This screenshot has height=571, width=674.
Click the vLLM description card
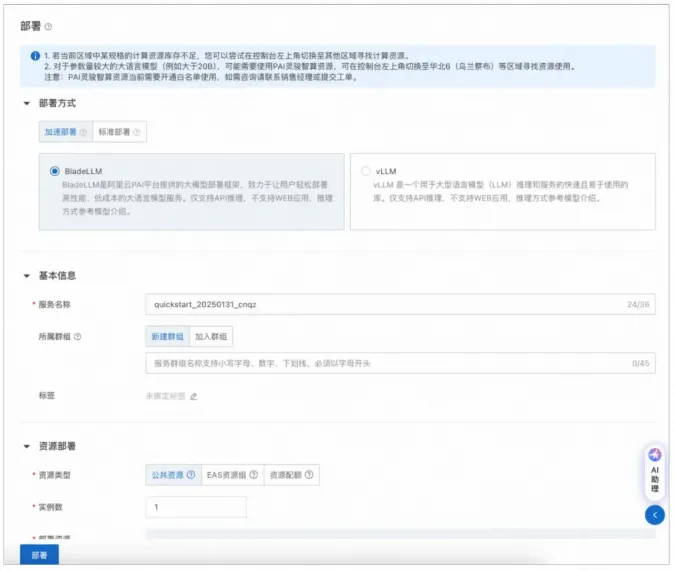(502, 192)
